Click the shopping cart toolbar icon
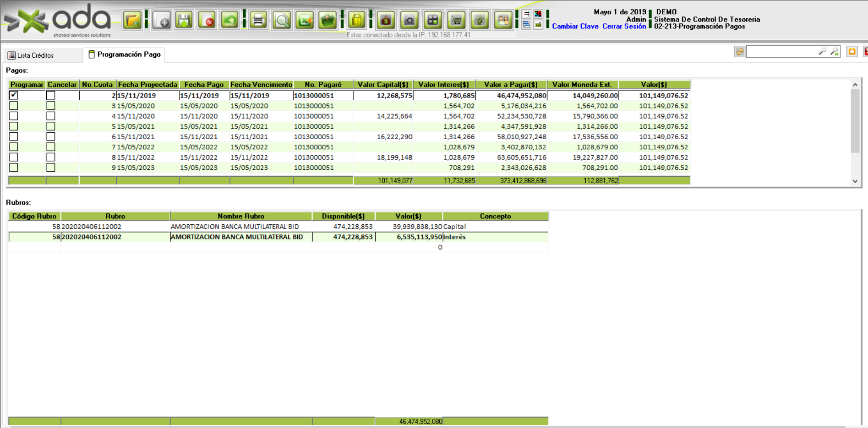 tap(456, 20)
